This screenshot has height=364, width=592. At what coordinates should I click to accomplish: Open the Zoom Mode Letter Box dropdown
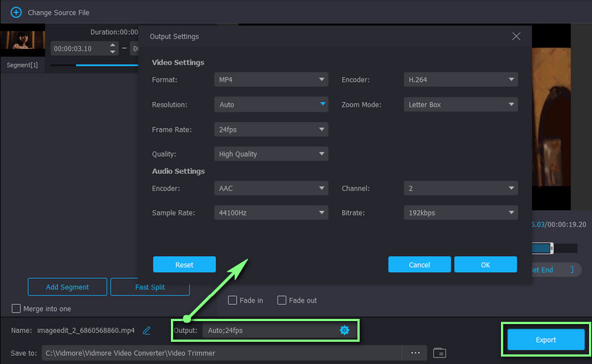460,104
